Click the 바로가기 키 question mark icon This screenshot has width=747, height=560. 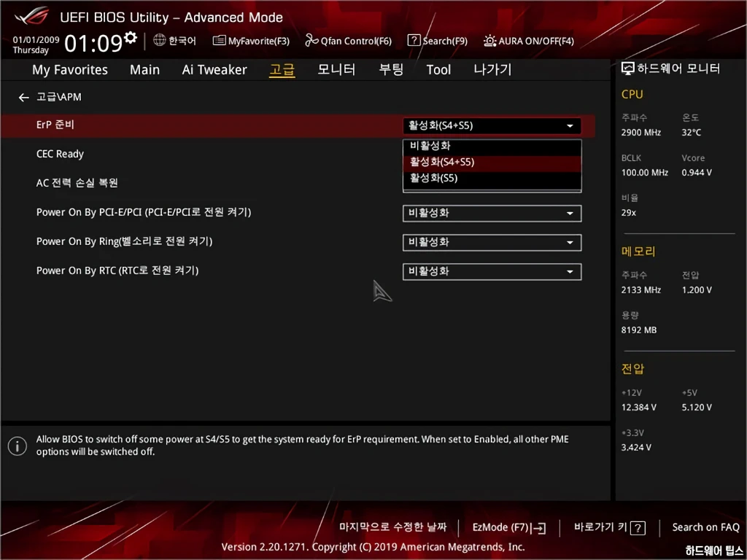638,528
